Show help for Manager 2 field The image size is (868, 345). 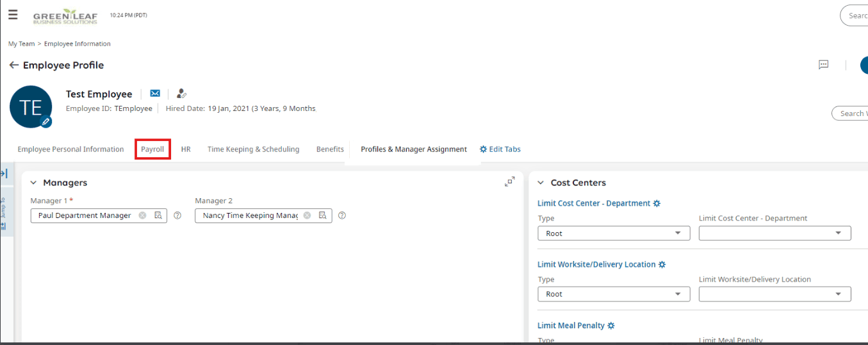click(342, 215)
